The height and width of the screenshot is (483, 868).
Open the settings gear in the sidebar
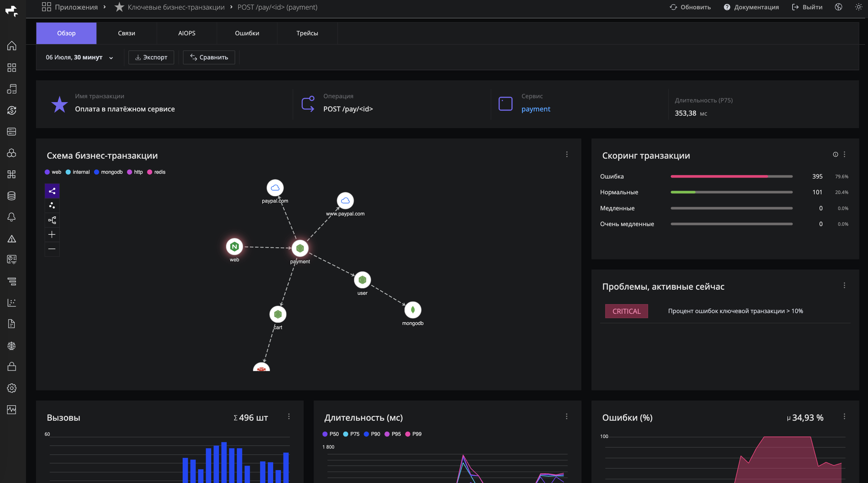click(12, 388)
